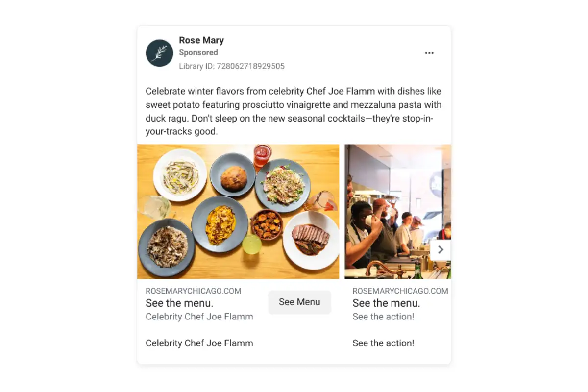Click gray Celebrity Chef Joe Flamm description
Image resolution: width=588 pixels, height=392 pixels.
point(199,317)
